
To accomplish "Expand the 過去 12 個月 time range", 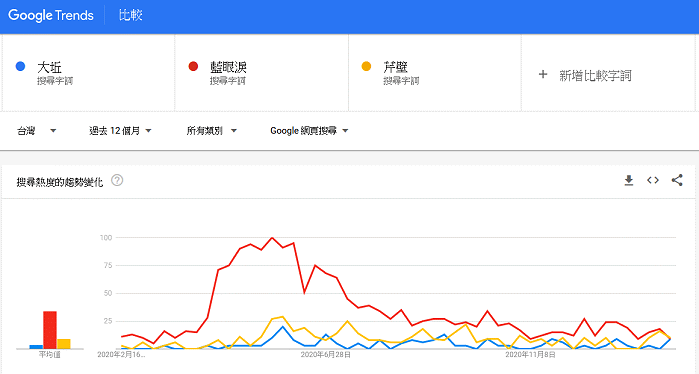I will coord(120,131).
